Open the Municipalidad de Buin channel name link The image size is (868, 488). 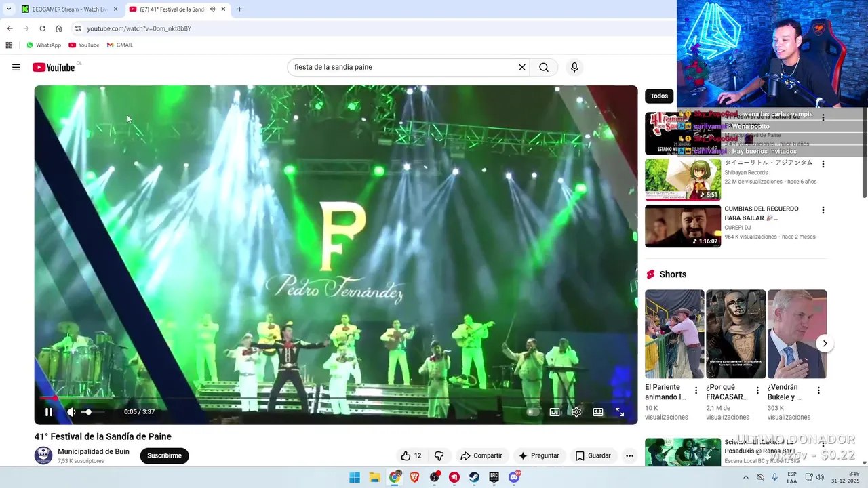tap(94, 451)
